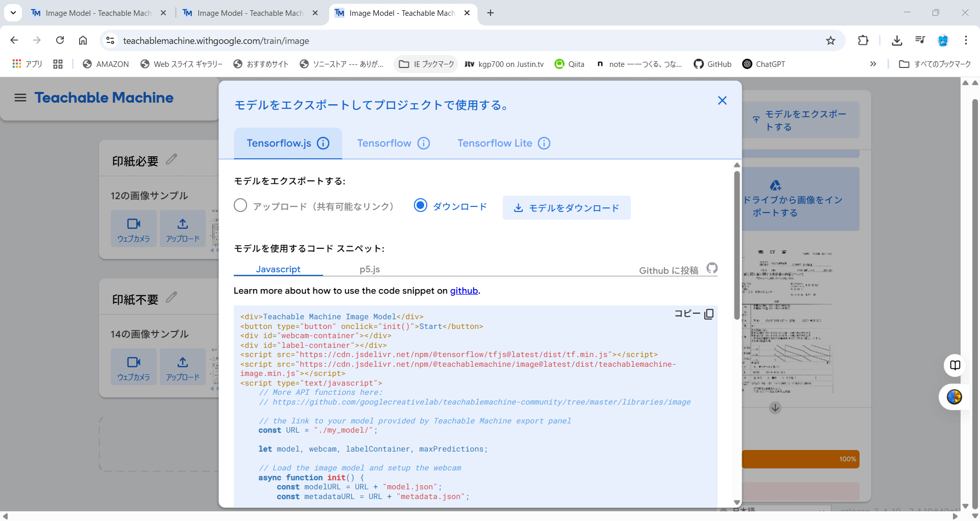Click the github link in the learn more text
Viewport: 980px width, 521px height.
pyautogui.click(x=463, y=291)
